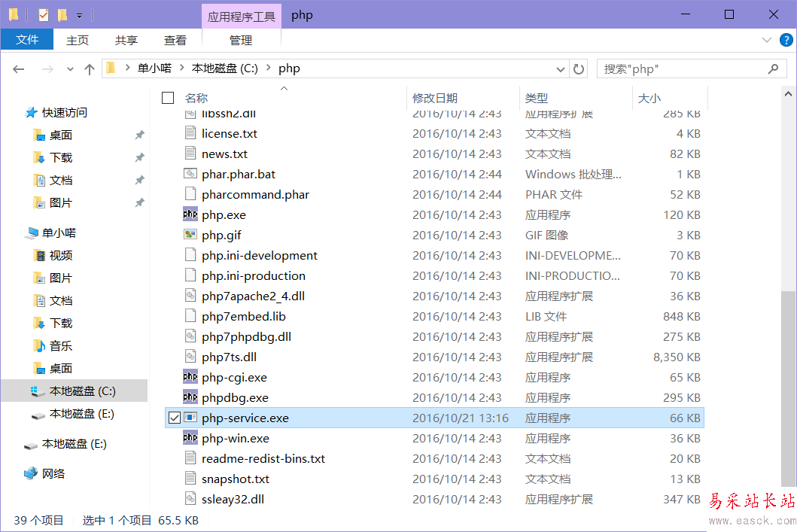The width and height of the screenshot is (797, 532).
Task: Select php7phpdbg.dll file
Action: pyautogui.click(x=247, y=337)
